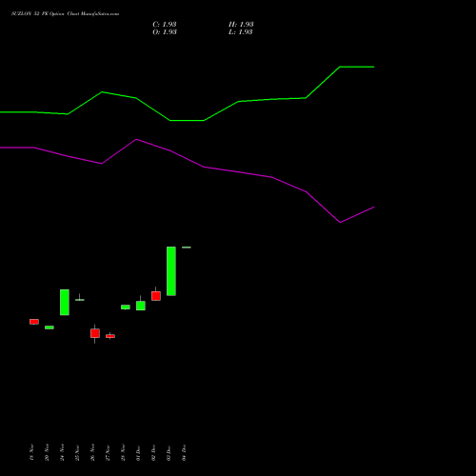The height and width of the screenshot is (476, 476).
Task: Select the 01 Dec date label
Action: (x=138, y=452)
